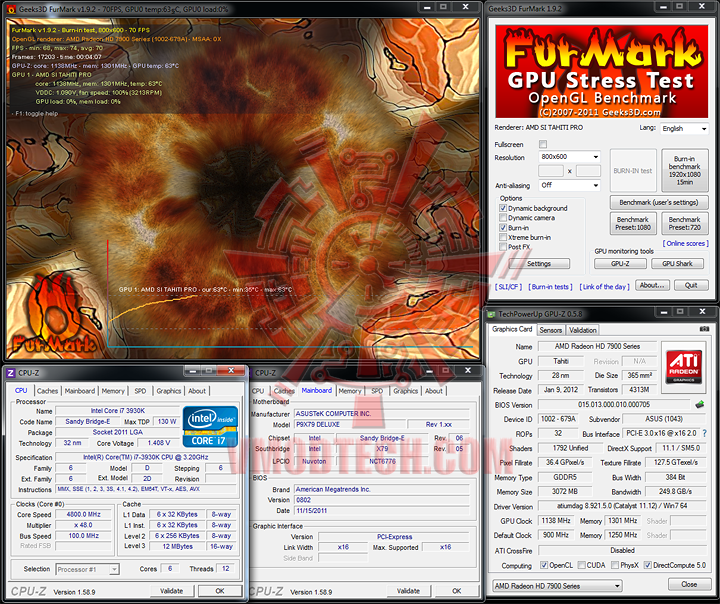The image size is (720, 604).
Task: Open the Memory tab in left CPU-Z
Action: pyautogui.click(x=113, y=391)
